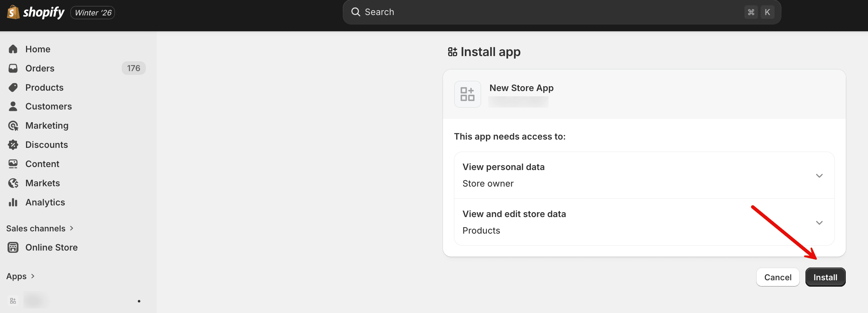
Task: Cancel the app installation
Action: 778,277
